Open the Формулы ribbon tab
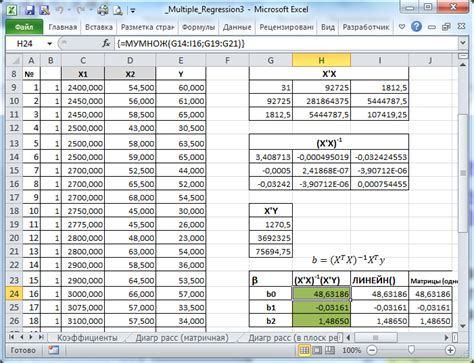Screen dimensions: 474x363 pyautogui.click(x=198, y=27)
